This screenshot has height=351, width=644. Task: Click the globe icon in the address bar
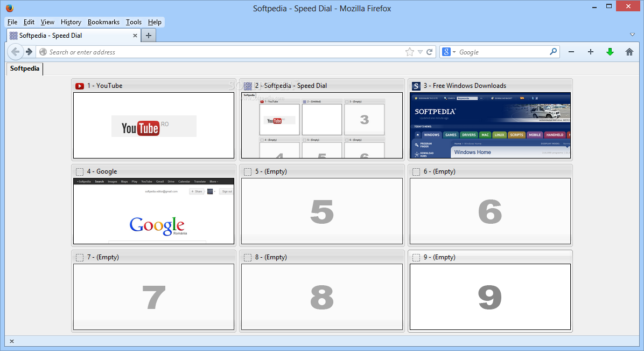click(x=43, y=52)
